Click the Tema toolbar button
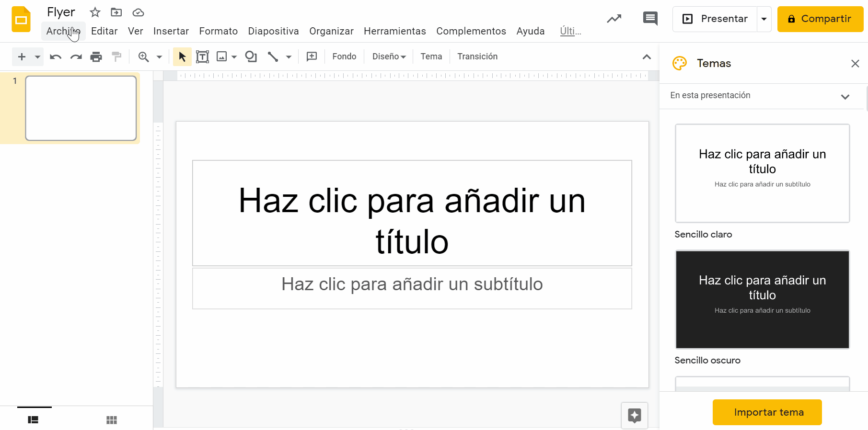The width and height of the screenshot is (868, 430). coord(431,57)
